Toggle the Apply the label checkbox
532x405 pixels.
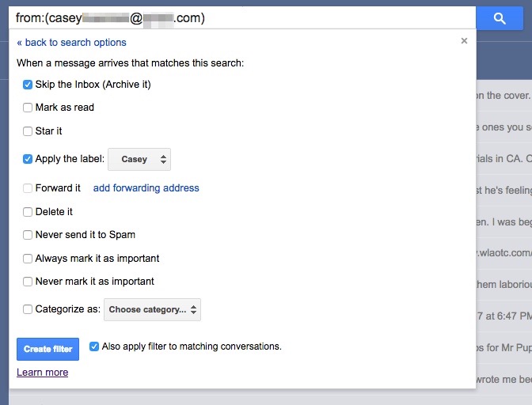coord(28,159)
